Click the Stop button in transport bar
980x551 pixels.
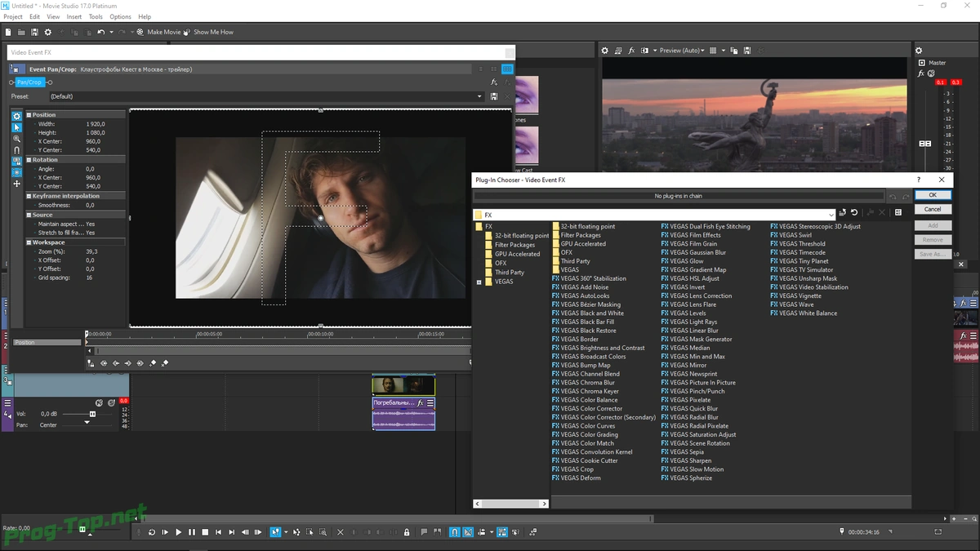coord(205,532)
